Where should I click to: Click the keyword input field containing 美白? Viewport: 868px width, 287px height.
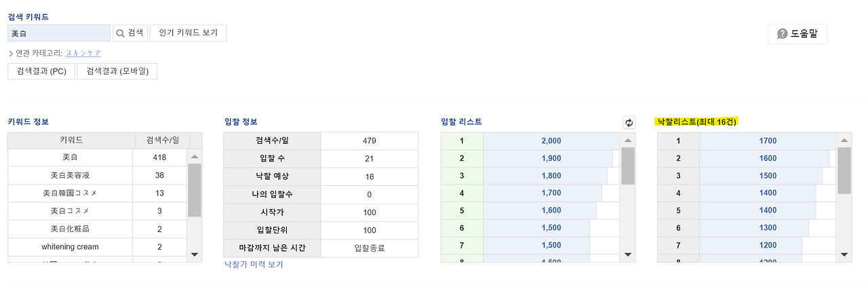59,33
